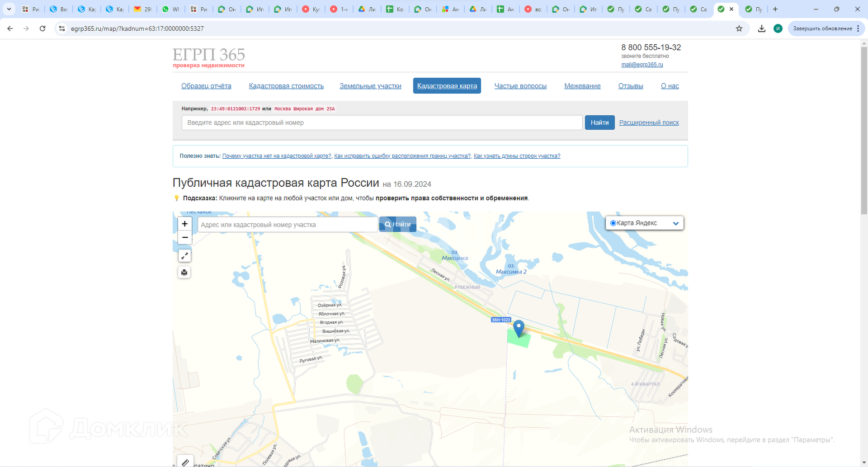Open the browser downloads panel
This screenshot has height=467, width=868.
pyautogui.click(x=762, y=28)
